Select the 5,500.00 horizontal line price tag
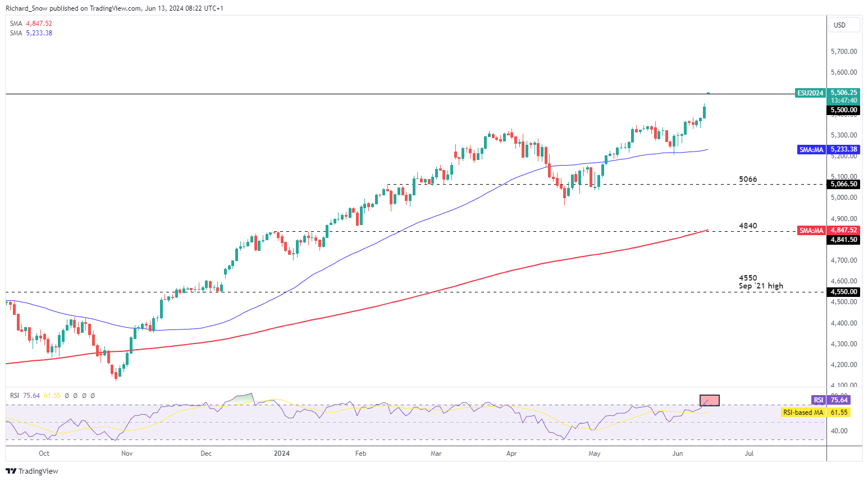The image size is (868, 481). point(844,110)
